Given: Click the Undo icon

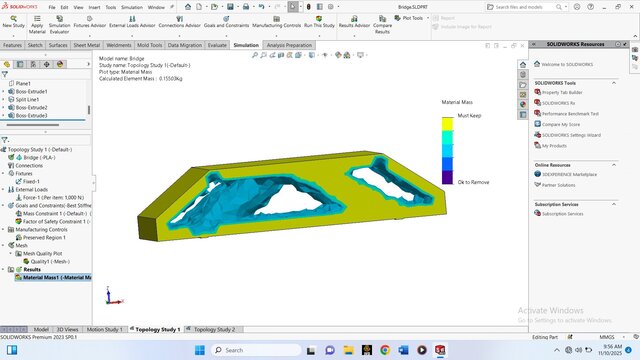Looking at the screenshot, I should pyautogui.click(x=261, y=7).
